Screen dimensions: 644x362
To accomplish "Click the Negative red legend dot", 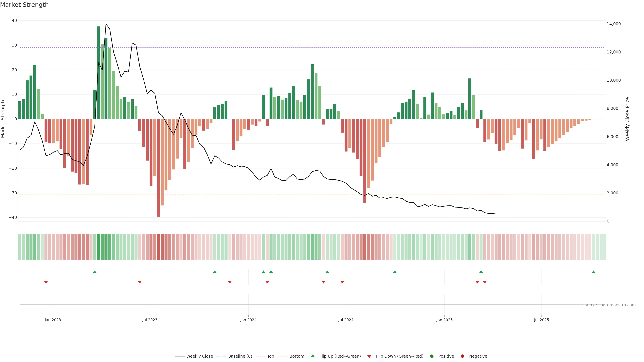I will 462,356.
